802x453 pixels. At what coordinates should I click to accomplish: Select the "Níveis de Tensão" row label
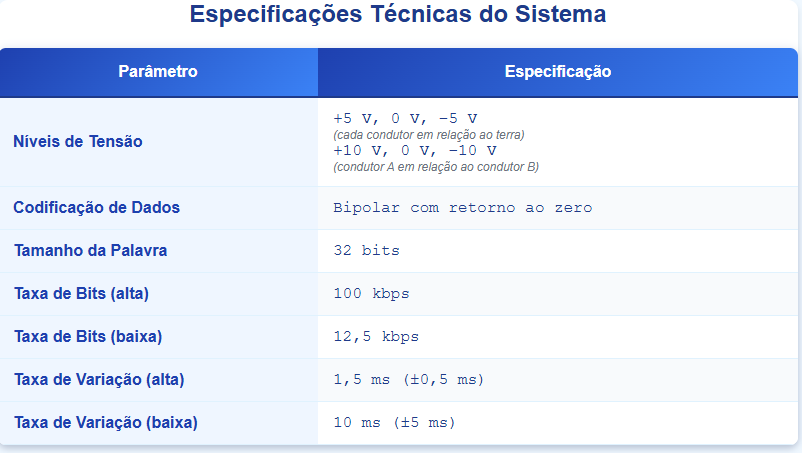pos(78,141)
